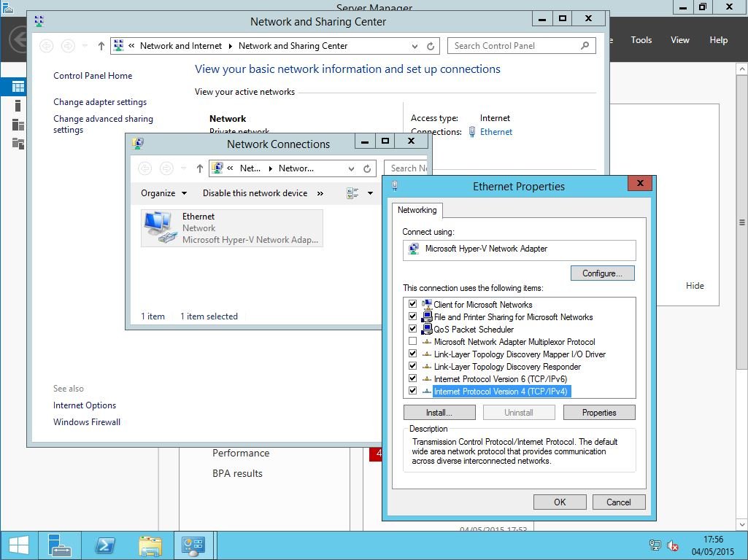Uncheck Link-Layer Topology Discovery Responder
The image size is (748, 560).
pyautogui.click(x=412, y=366)
